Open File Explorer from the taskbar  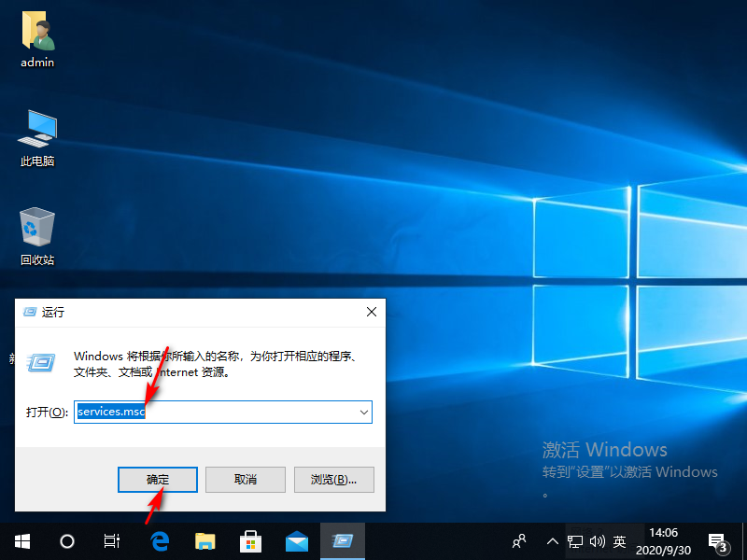click(205, 540)
